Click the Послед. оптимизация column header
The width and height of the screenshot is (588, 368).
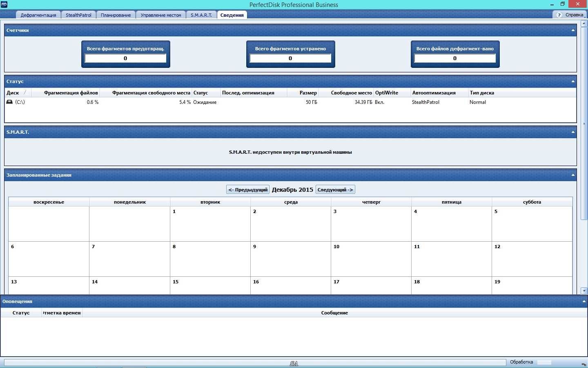pyautogui.click(x=254, y=93)
